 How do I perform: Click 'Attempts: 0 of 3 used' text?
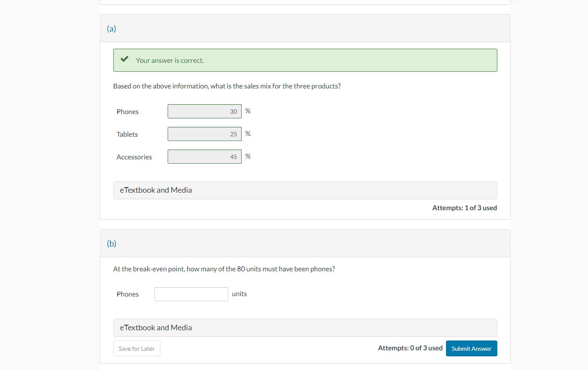[410, 348]
